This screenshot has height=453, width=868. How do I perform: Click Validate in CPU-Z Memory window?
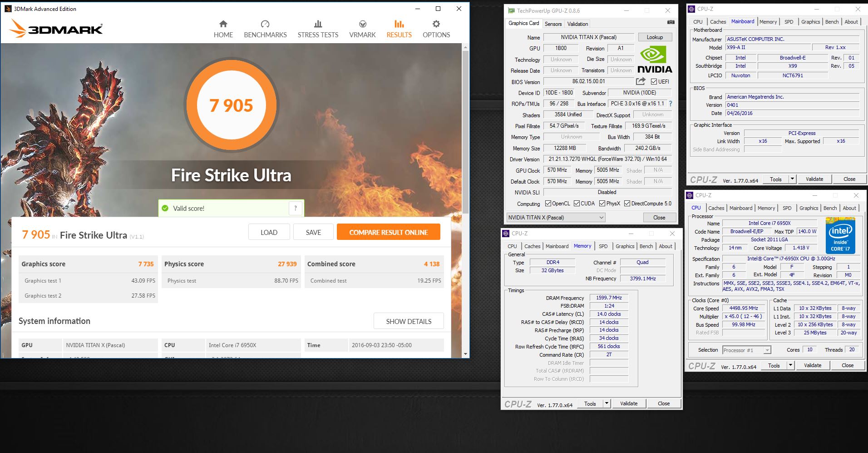[x=629, y=403]
